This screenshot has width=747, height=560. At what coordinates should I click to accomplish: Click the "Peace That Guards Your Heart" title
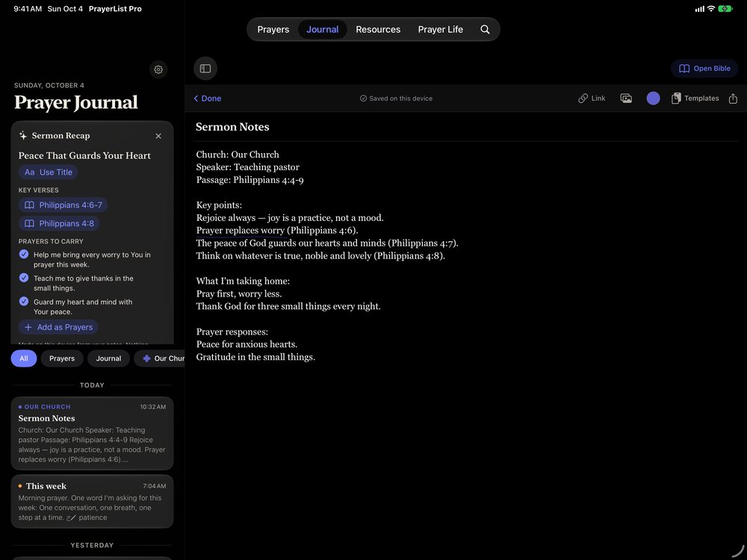click(x=84, y=156)
